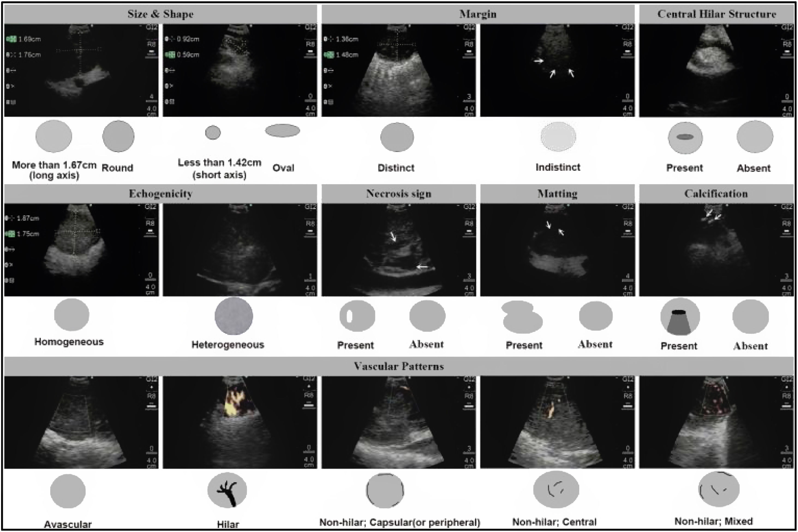798x532 pixels.
Task: Click the Distinct margin label text
Action: click(x=396, y=168)
